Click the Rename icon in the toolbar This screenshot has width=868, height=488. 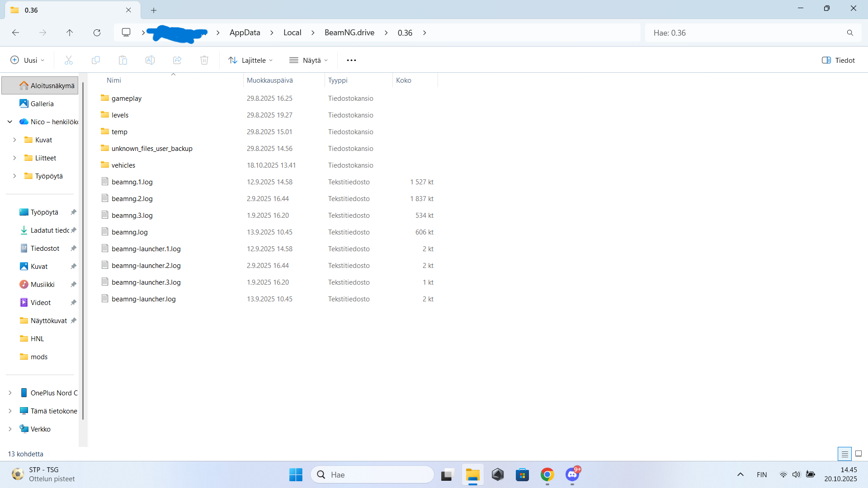click(150, 60)
